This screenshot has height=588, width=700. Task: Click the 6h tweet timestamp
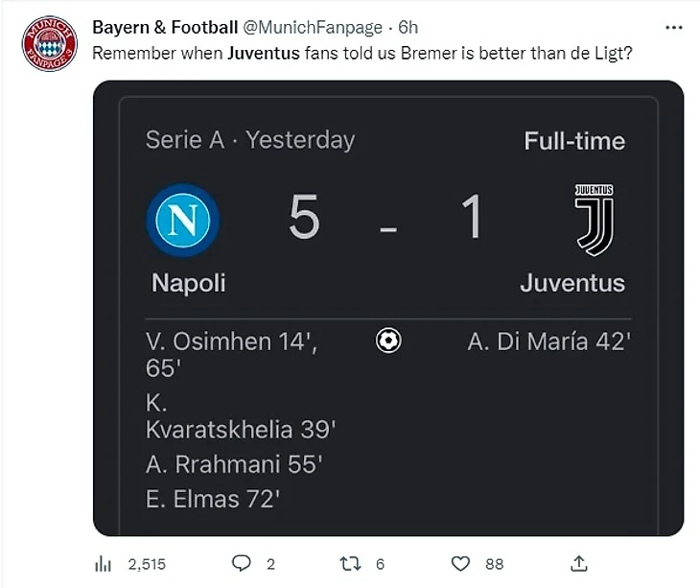pyautogui.click(x=408, y=28)
